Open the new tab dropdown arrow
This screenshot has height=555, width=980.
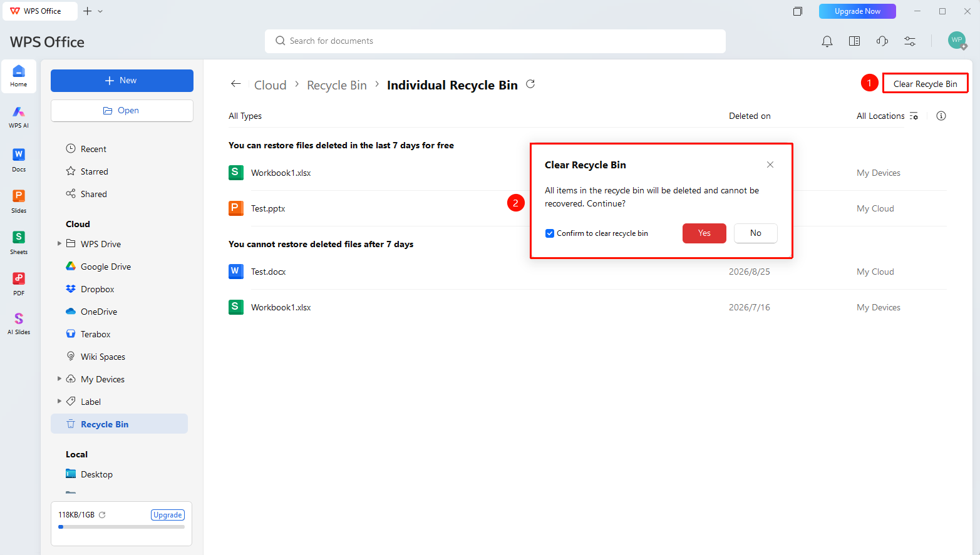(100, 11)
